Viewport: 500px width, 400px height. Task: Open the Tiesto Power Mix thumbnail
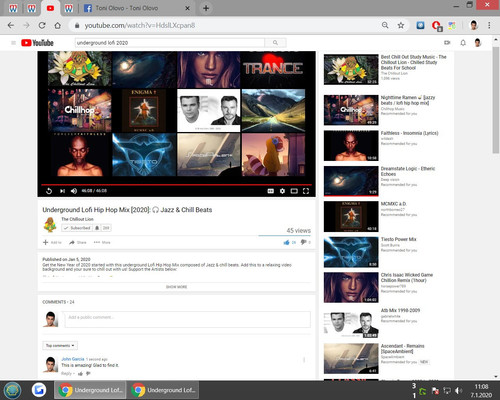click(x=351, y=252)
